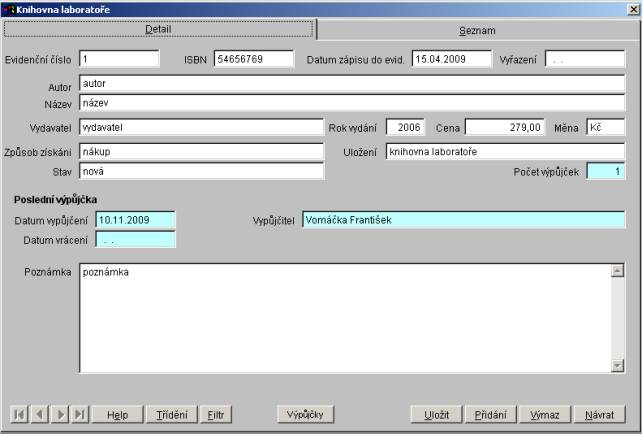Show the Výpůjčky loans list
The width and height of the screenshot is (642, 434).
(x=304, y=414)
